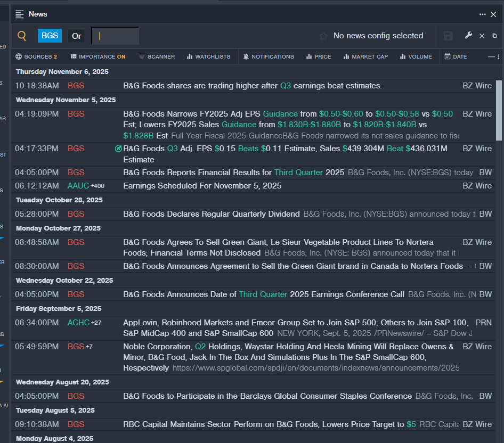Viewport: 504px width, 443px height.
Task: Click the save news config icon
Action: pos(448,36)
